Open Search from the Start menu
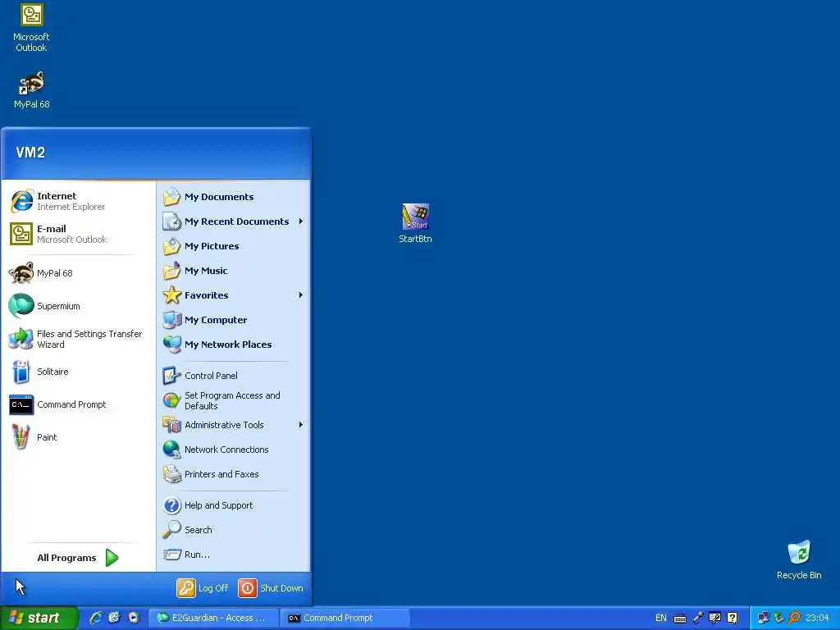This screenshot has width=840, height=630. [x=234, y=530]
